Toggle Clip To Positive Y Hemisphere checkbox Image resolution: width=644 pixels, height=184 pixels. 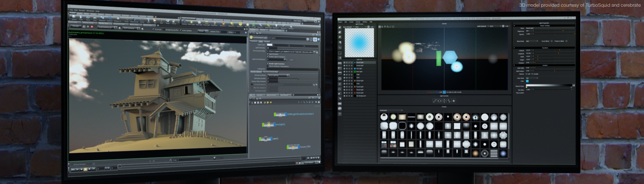click(268, 66)
